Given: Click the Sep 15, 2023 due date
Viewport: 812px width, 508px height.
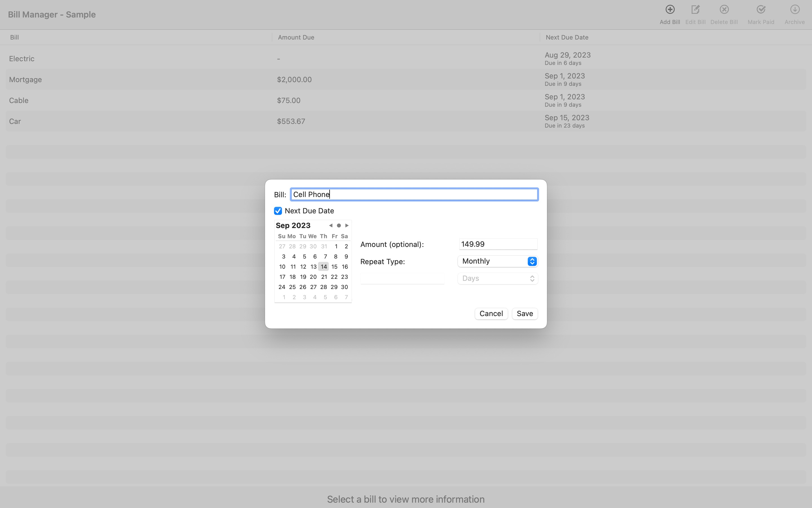Looking at the screenshot, I should click(567, 118).
